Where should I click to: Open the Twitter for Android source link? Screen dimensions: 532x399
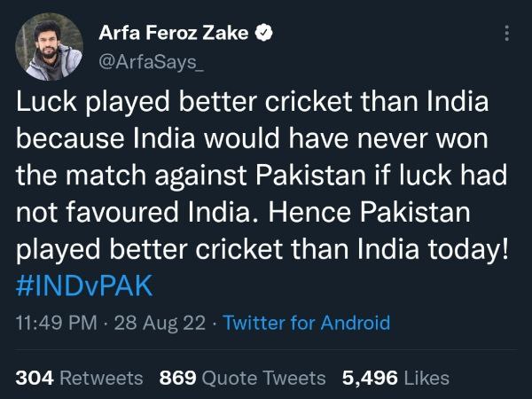[x=306, y=323]
